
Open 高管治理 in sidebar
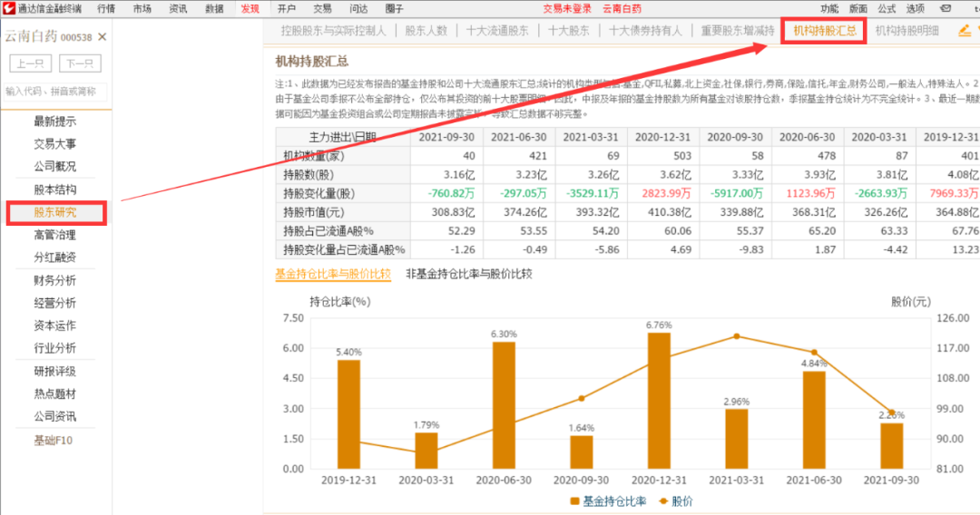coord(55,235)
